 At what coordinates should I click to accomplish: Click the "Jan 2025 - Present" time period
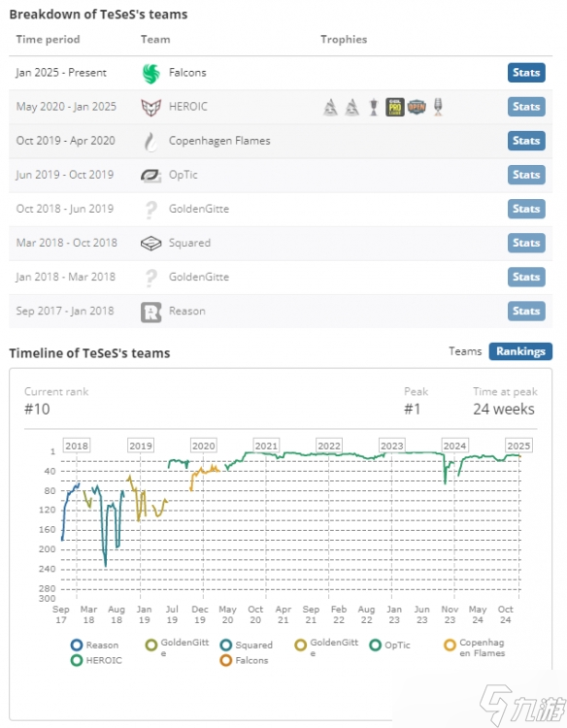(61, 73)
